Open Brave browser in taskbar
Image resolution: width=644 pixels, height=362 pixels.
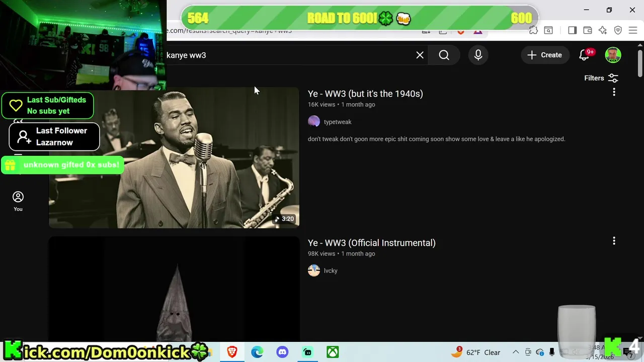pos(232,352)
